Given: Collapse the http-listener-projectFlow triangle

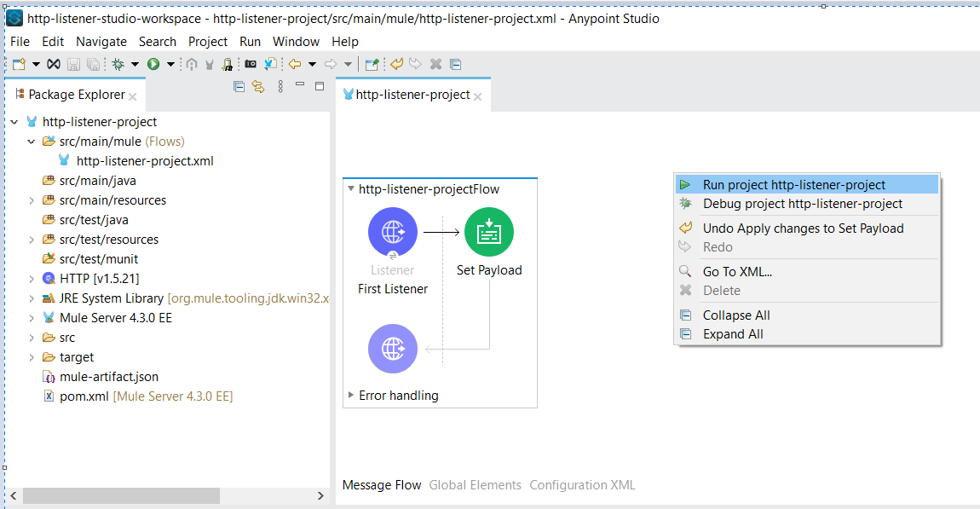Looking at the screenshot, I should (351, 189).
